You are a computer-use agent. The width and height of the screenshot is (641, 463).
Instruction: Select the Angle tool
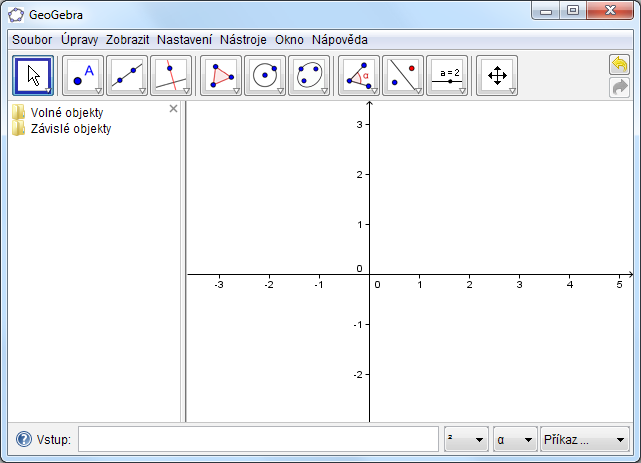tap(359, 76)
